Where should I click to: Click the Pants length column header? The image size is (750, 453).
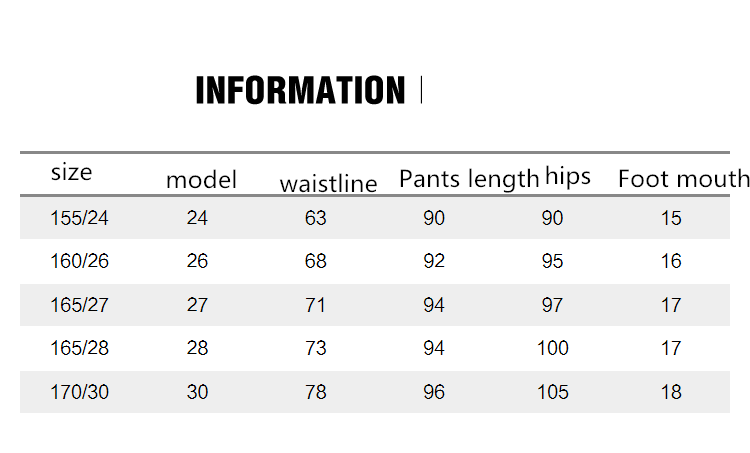(x=468, y=179)
